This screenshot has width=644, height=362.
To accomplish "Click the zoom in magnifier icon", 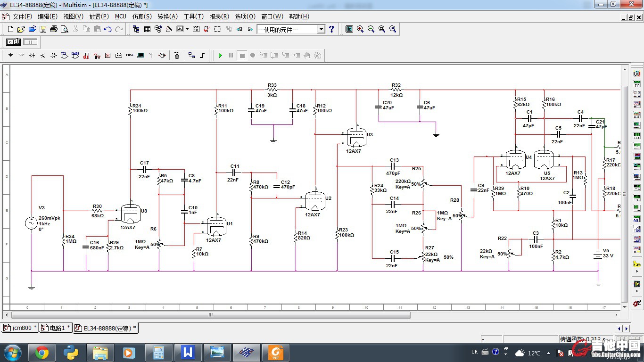I will [360, 29].
